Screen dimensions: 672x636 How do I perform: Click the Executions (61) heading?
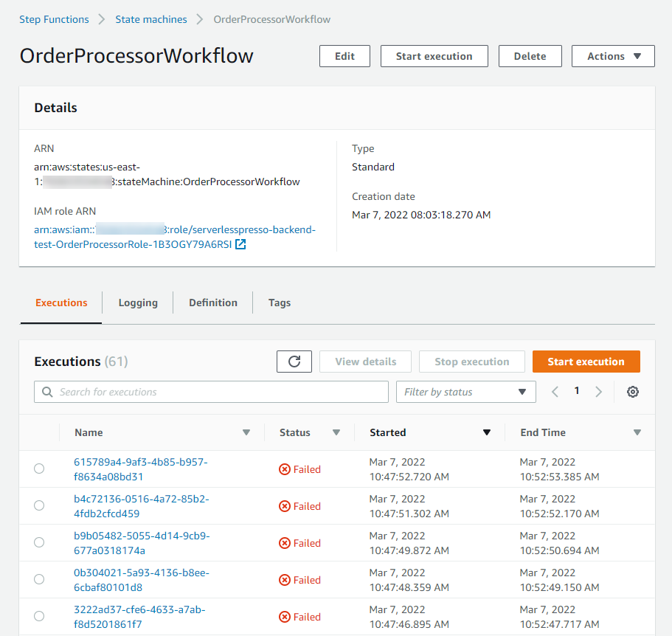(81, 362)
